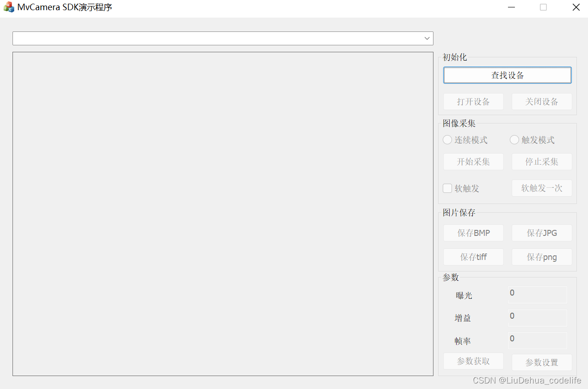Click the 打开设备 button
Viewport: 588px width, 389px height.
(x=473, y=102)
